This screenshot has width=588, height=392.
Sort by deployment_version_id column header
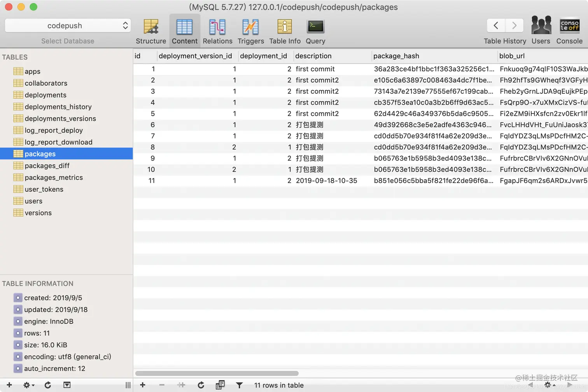click(198, 56)
